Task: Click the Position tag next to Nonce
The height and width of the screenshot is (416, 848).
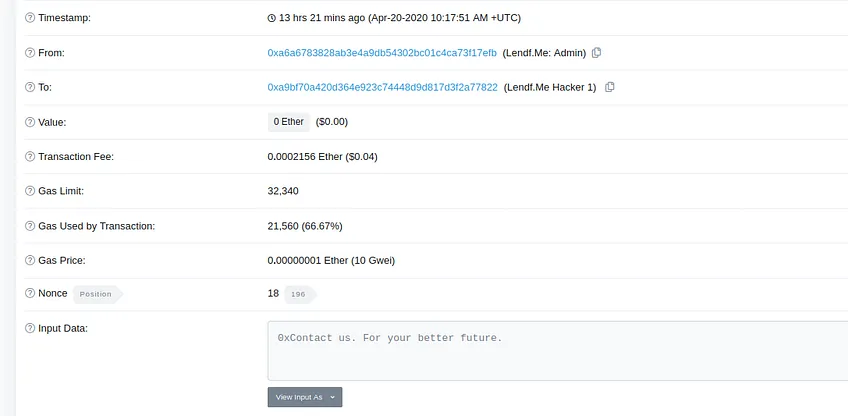Action: tap(98, 294)
